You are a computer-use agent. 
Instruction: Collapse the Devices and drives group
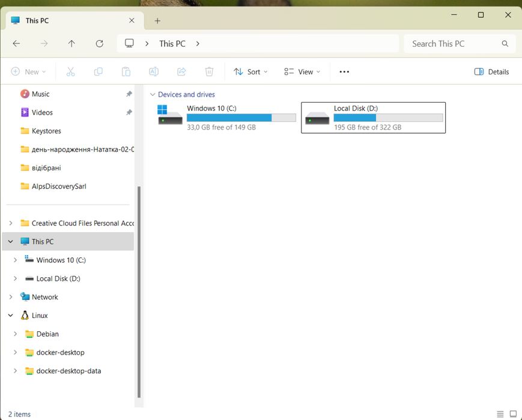[x=153, y=94]
